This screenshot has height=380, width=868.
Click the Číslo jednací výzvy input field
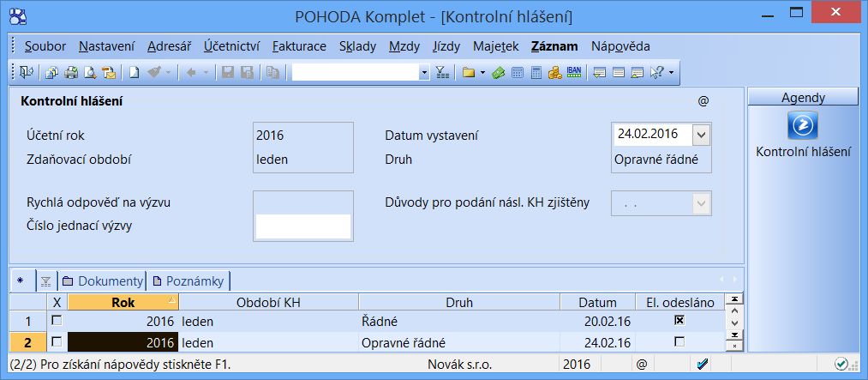click(x=303, y=226)
